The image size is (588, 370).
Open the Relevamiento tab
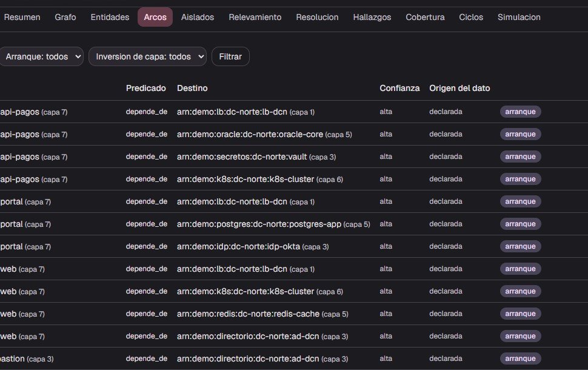(255, 17)
